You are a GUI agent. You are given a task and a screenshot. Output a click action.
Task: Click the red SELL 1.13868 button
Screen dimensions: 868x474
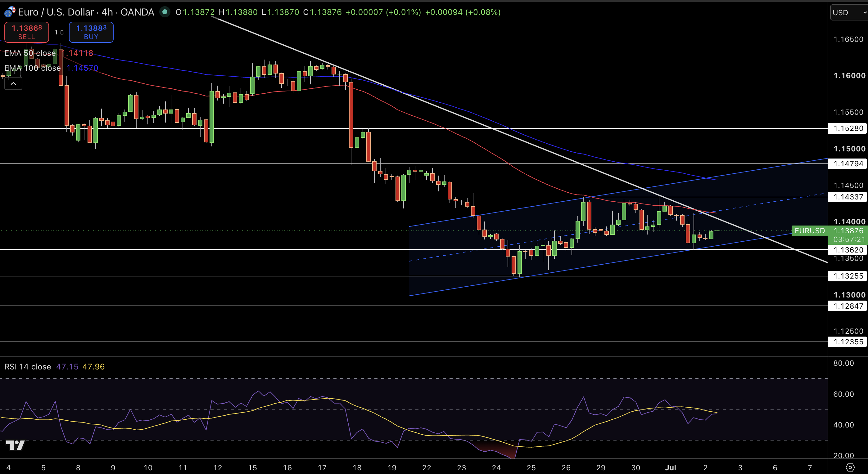pos(27,32)
